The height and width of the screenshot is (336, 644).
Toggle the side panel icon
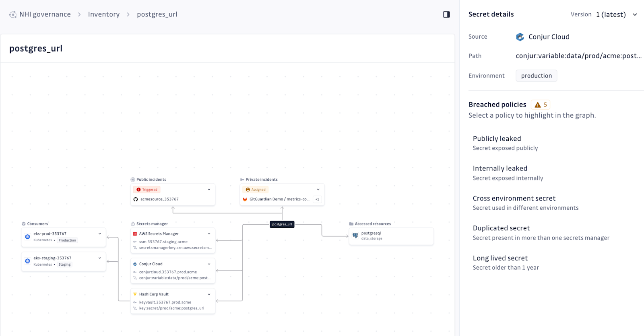446,14
